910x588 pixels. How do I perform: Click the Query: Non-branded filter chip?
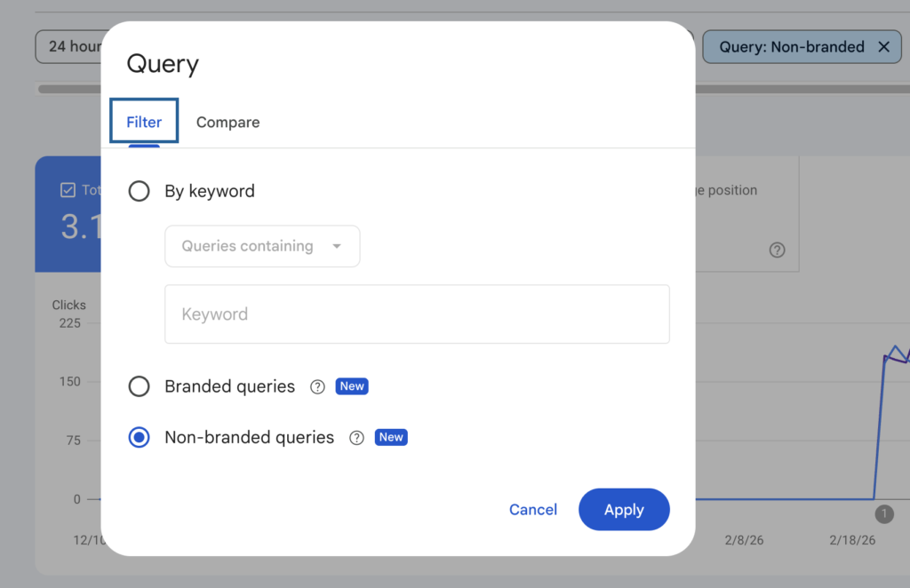pos(791,46)
